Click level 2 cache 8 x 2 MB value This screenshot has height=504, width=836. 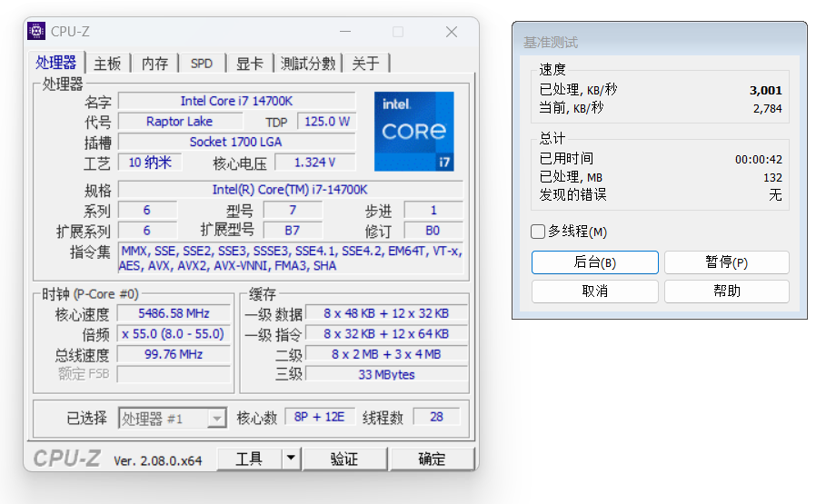pyautogui.click(x=386, y=354)
